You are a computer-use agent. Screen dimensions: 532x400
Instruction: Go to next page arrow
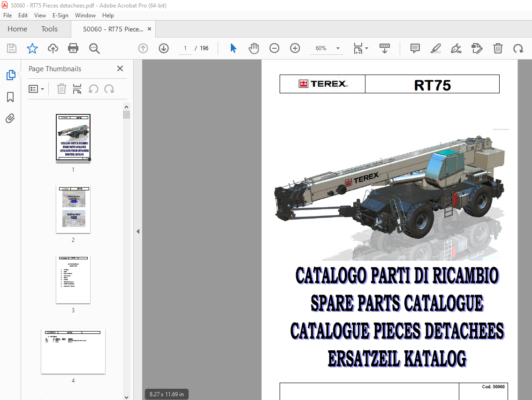(164, 48)
